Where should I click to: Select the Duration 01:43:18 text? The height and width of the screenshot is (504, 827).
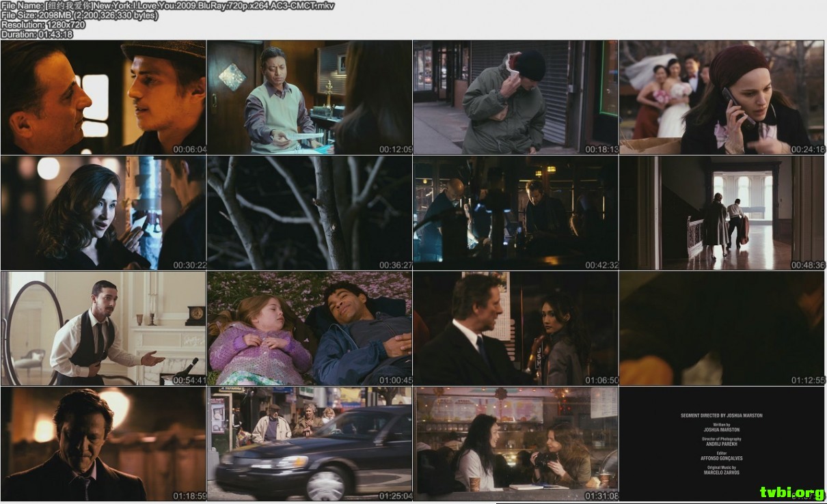[x=37, y=34]
